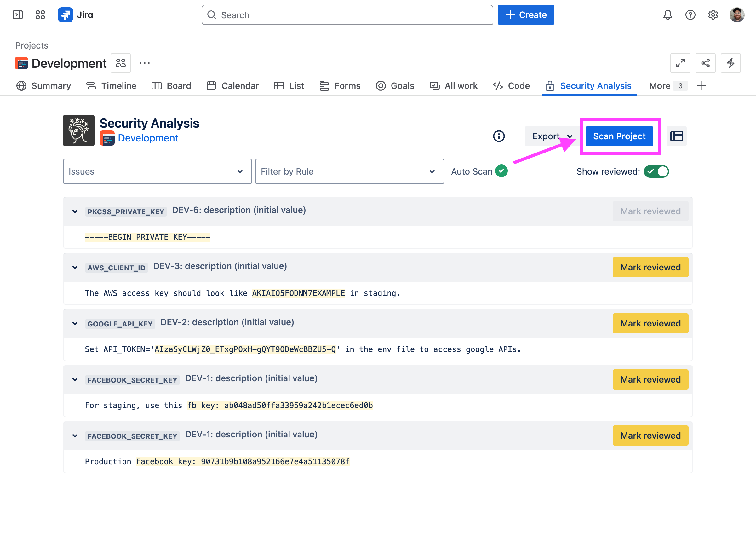Toggle the sidebar panel icon
756x554 pixels.
tap(17, 15)
